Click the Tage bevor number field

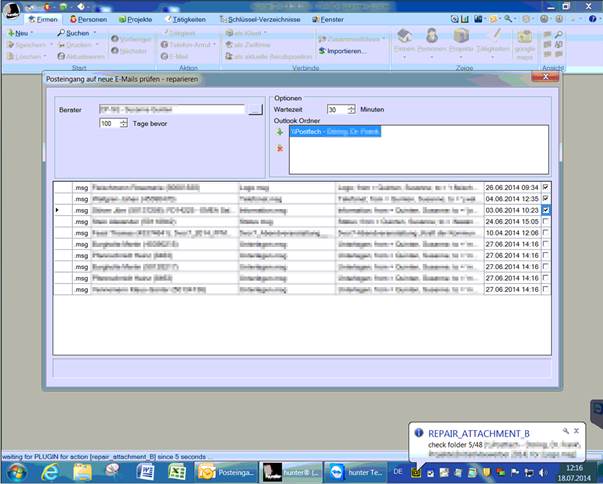[108, 123]
